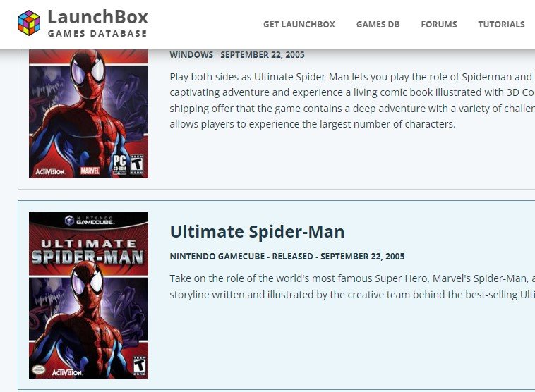Click the LaunchBox colorful cube logo icon
535x392 pixels.
(x=29, y=23)
